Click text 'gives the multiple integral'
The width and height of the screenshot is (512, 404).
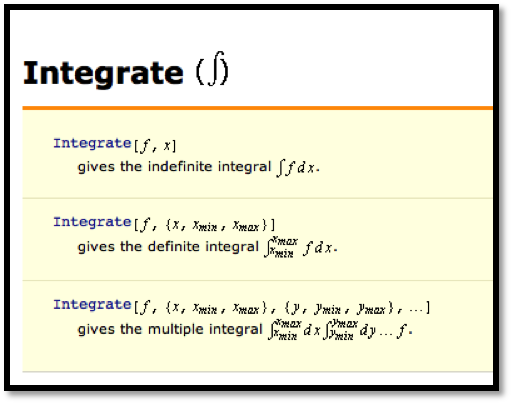pos(170,330)
